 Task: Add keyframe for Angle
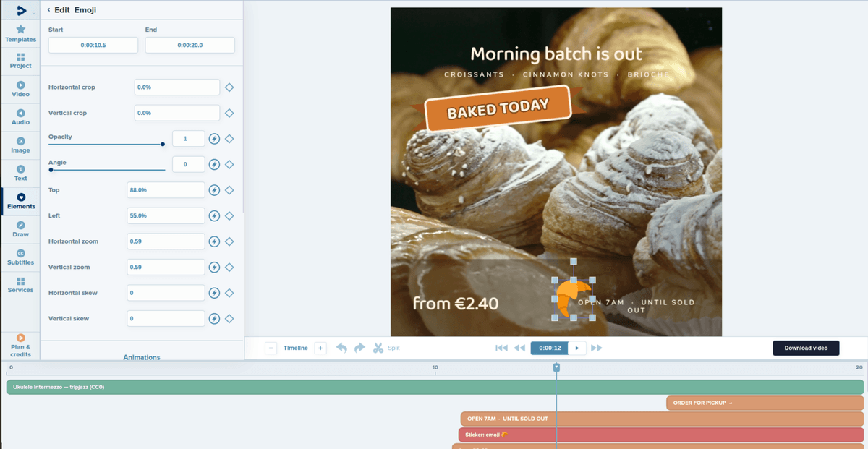pyautogui.click(x=229, y=165)
